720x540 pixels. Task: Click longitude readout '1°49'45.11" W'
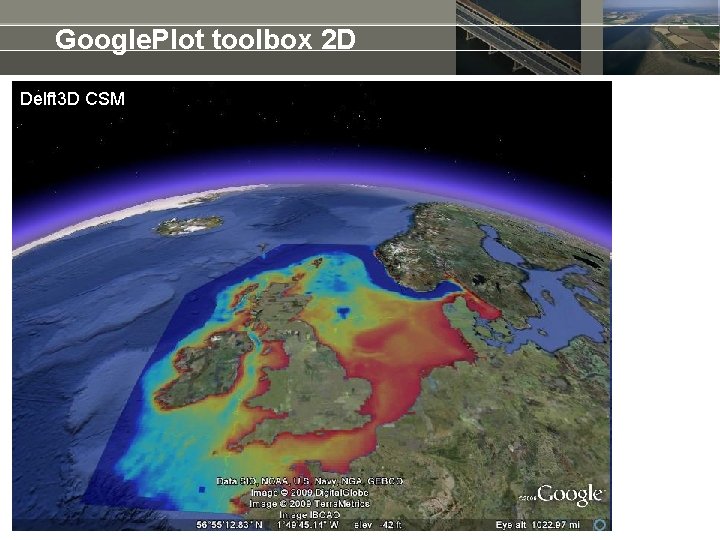pos(308,524)
